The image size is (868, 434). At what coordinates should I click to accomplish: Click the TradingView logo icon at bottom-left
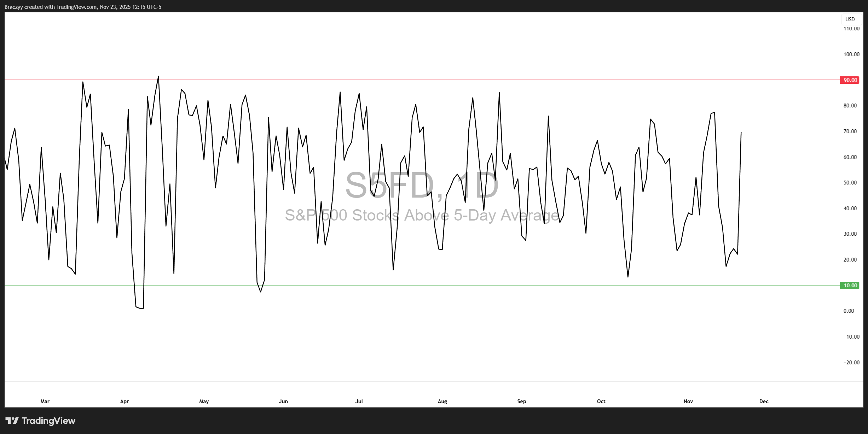click(12, 421)
